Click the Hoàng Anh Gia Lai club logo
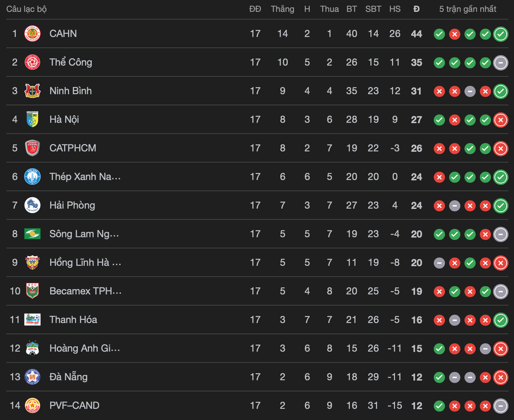 32,349
